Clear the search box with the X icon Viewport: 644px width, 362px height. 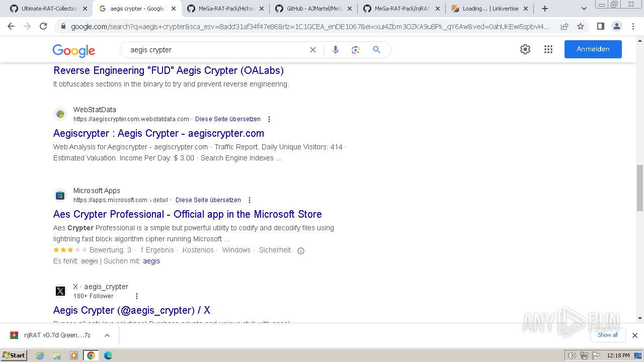click(x=312, y=50)
